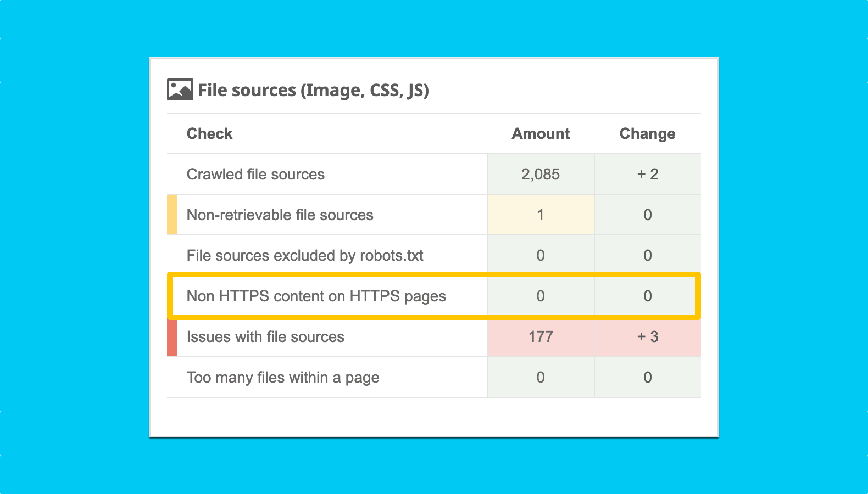Click the + 3 change in issues row
The height and width of the screenshot is (494, 868).
(x=647, y=336)
